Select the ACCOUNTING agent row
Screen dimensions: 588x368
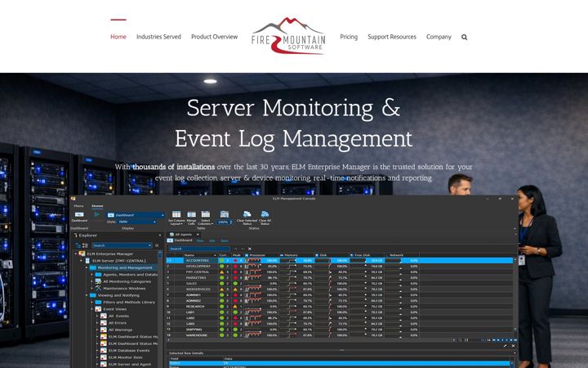(x=340, y=260)
